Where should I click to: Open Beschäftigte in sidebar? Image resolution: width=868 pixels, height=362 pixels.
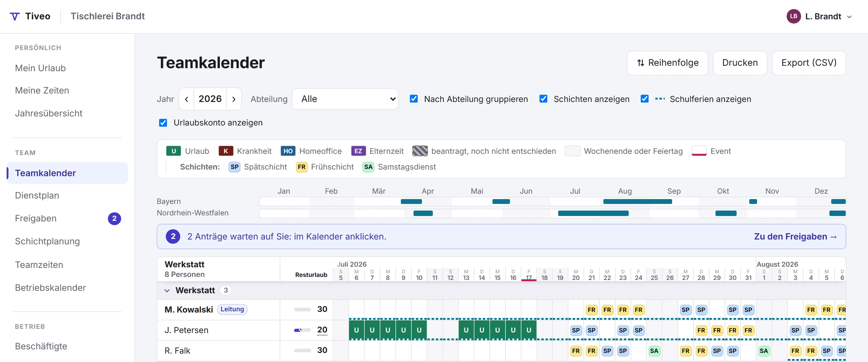click(41, 347)
